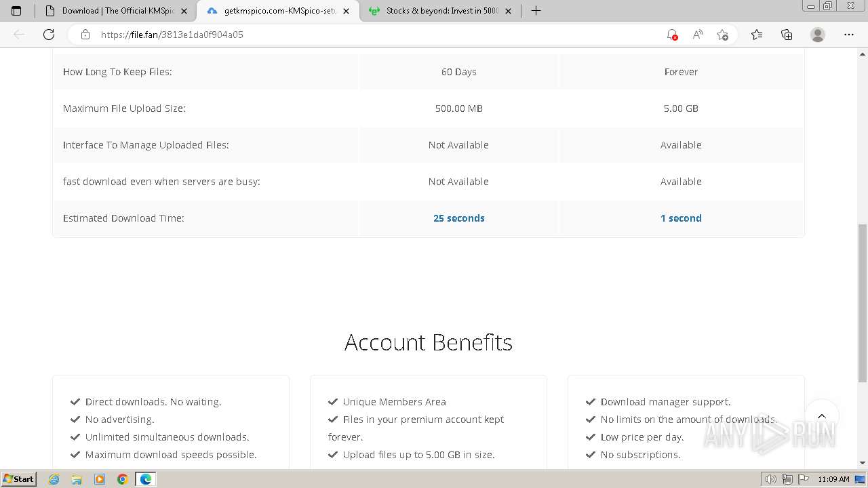The width and height of the screenshot is (868, 488).
Task: Click the 5.00 GB upload size cell
Action: pos(681,108)
